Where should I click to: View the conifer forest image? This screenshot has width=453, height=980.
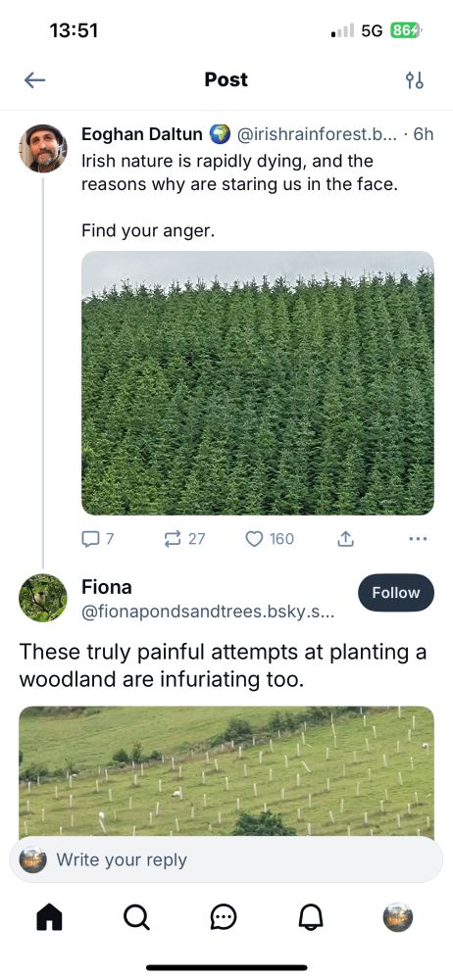(258, 383)
